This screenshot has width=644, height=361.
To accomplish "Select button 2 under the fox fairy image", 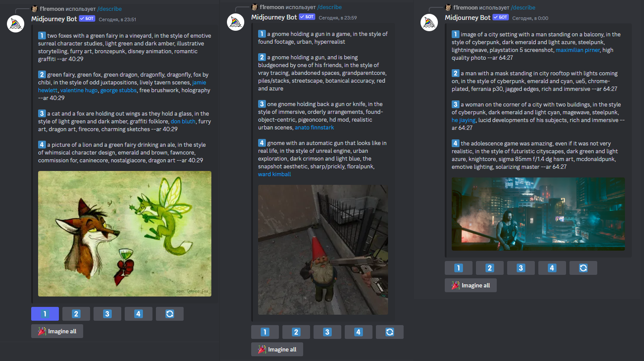I will pyautogui.click(x=76, y=314).
